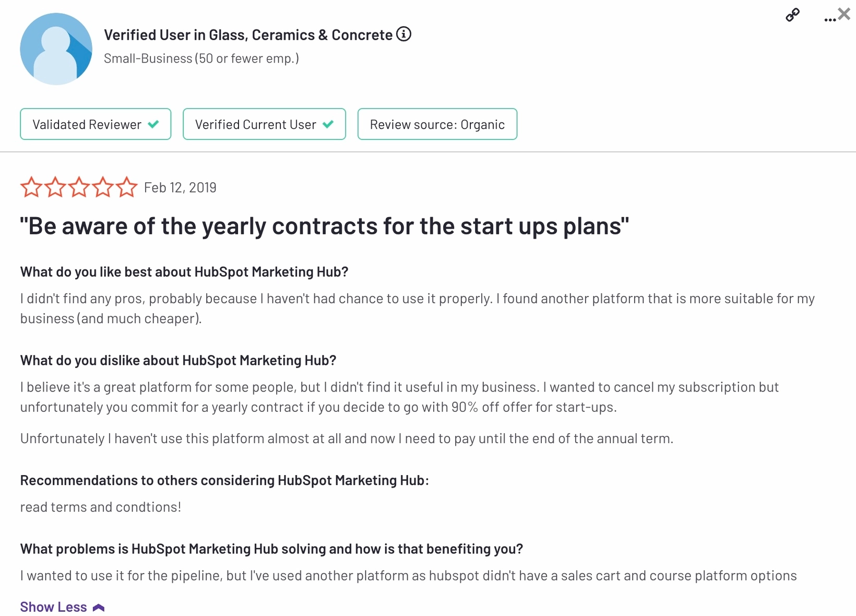Copy the review link icon

tap(792, 15)
